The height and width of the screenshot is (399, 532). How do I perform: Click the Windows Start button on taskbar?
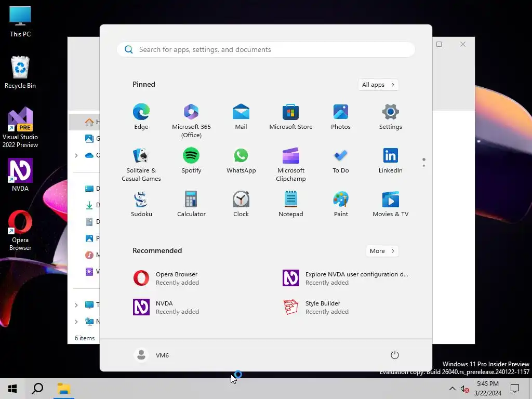12,389
